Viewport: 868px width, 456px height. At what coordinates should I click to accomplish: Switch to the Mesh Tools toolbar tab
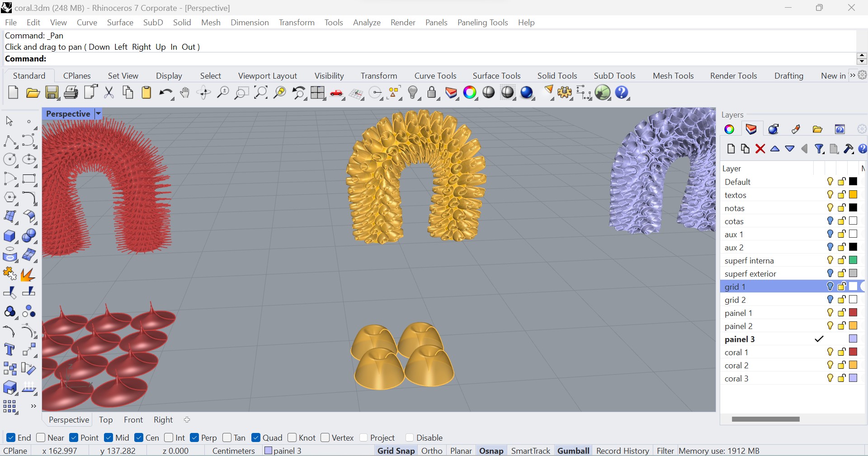pos(673,76)
